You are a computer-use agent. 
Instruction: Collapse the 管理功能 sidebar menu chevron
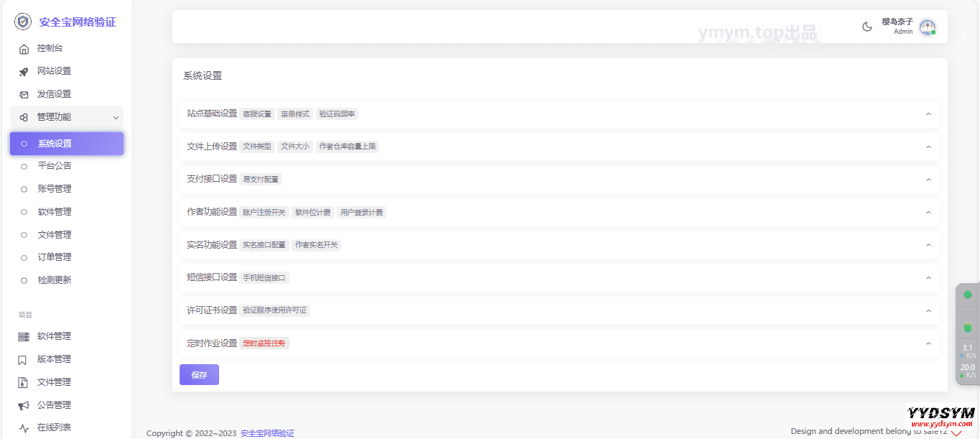coord(116,117)
